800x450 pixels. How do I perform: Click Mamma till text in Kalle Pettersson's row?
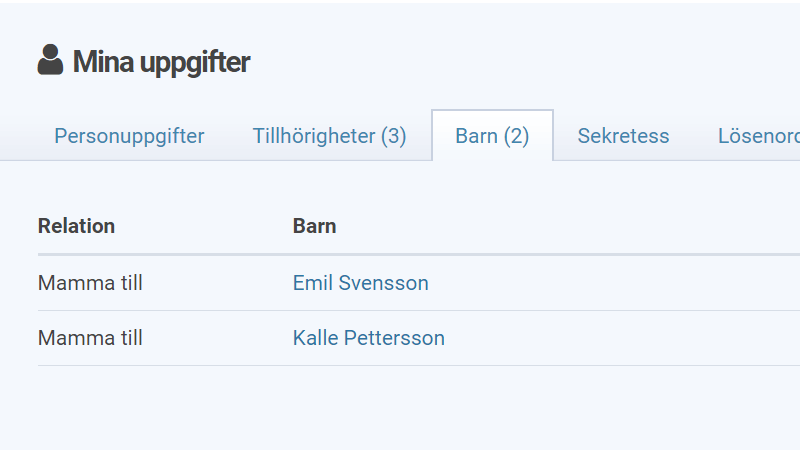coord(90,338)
